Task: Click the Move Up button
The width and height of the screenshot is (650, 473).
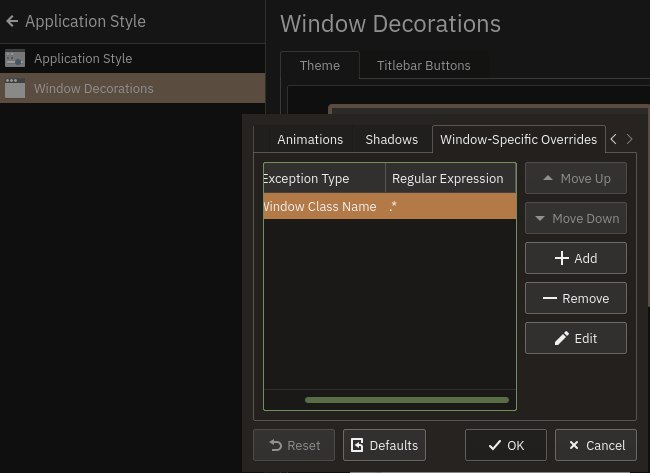Action: [576, 179]
